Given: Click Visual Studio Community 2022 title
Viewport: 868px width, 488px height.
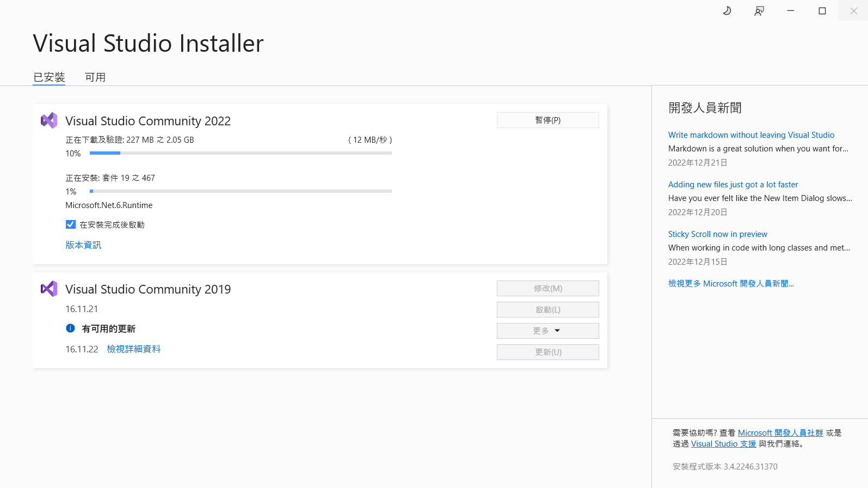Looking at the screenshot, I should tap(148, 121).
